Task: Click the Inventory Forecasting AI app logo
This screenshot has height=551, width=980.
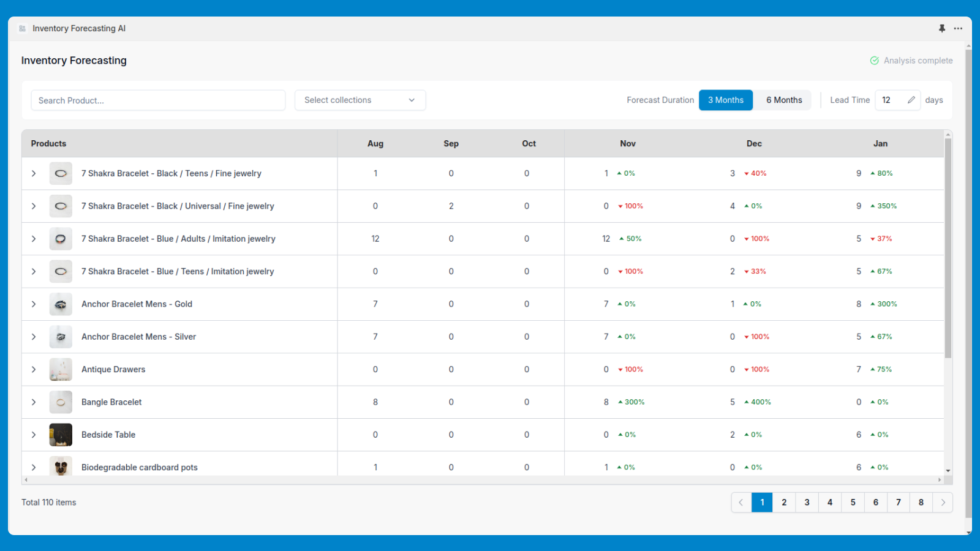Action: (x=22, y=28)
